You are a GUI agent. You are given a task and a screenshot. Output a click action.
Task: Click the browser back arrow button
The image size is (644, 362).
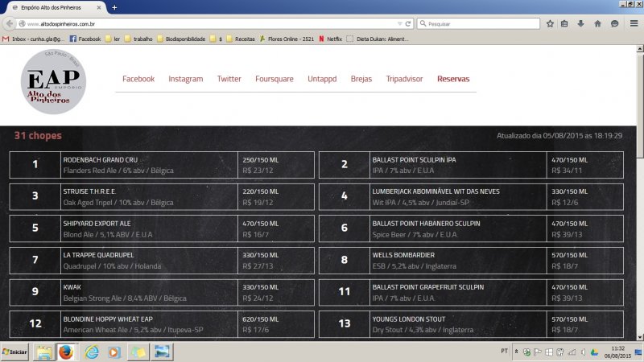[x=10, y=24]
